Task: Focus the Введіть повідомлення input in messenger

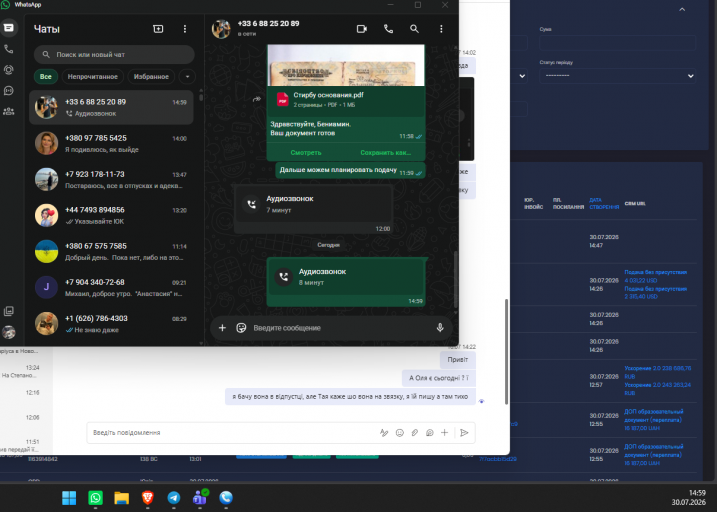Action: coord(231,432)
